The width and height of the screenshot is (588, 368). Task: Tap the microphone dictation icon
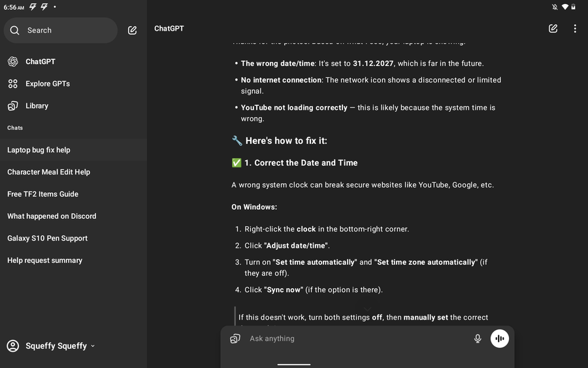478,339
